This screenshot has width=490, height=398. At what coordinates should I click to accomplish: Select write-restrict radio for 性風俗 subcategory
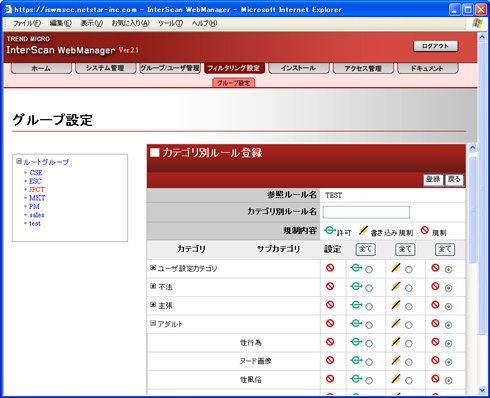click(x=409, y=381)
